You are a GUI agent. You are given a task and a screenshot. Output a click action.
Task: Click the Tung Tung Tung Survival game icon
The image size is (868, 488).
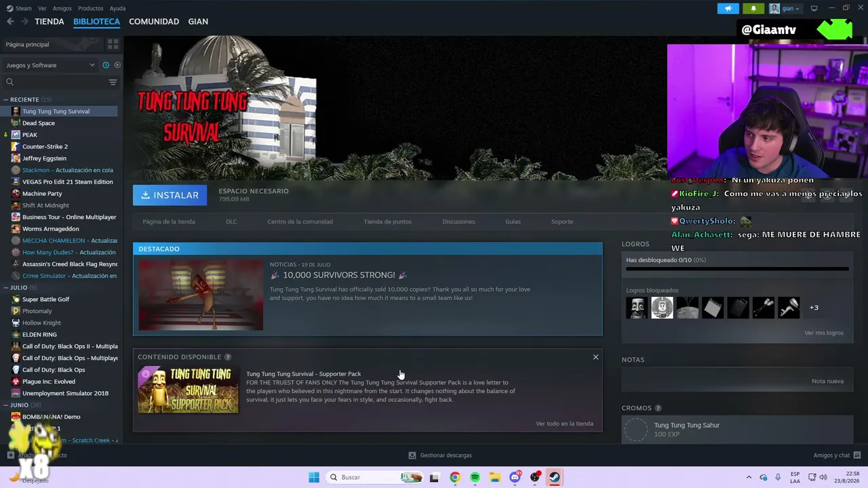[16, 111]
